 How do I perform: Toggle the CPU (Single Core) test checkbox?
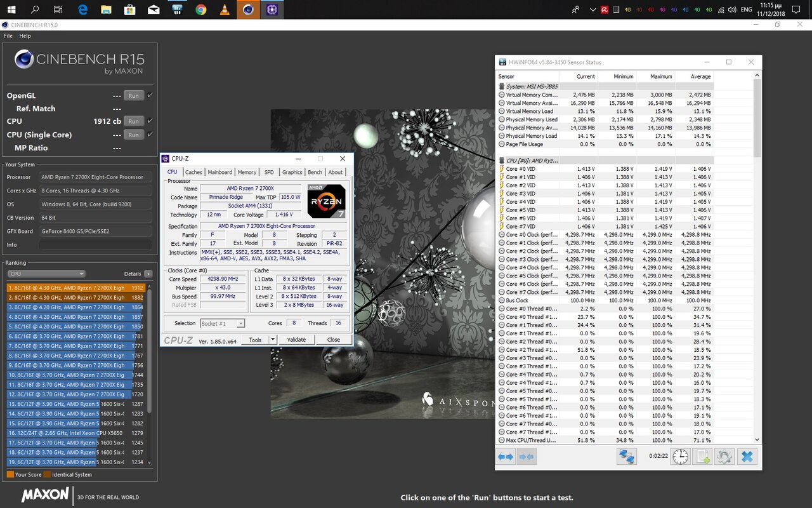(150, 134)
